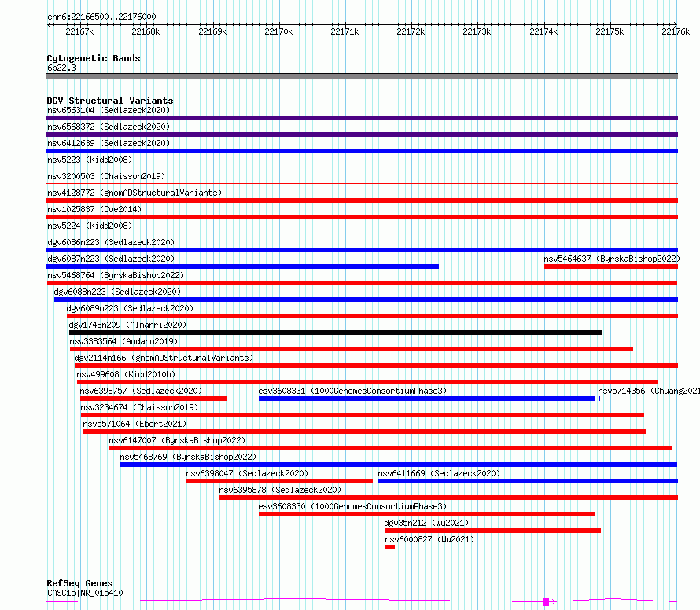
Task: Click the black dgv1748n209 (Almarri2020) bar
Action: coord(335,333)
